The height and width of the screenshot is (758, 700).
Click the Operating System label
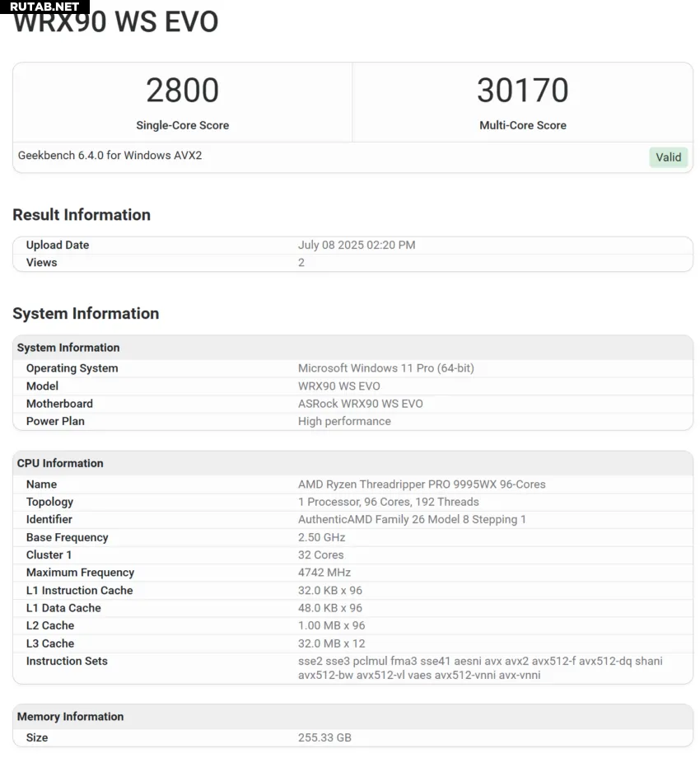[72, 368]
